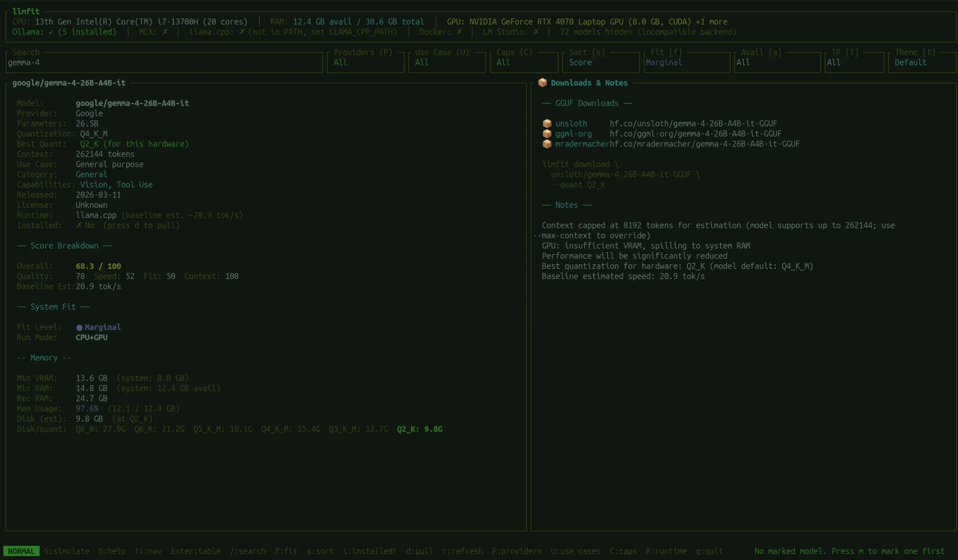Click the mradermacher package icon
958x560 pixels.
coord(547,144)
